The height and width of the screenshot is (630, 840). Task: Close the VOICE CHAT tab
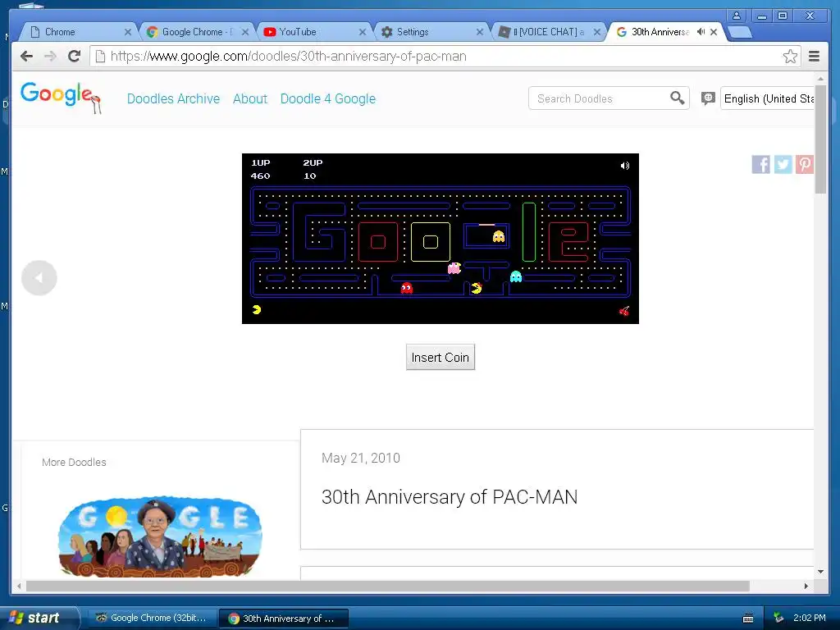point(597,32)
